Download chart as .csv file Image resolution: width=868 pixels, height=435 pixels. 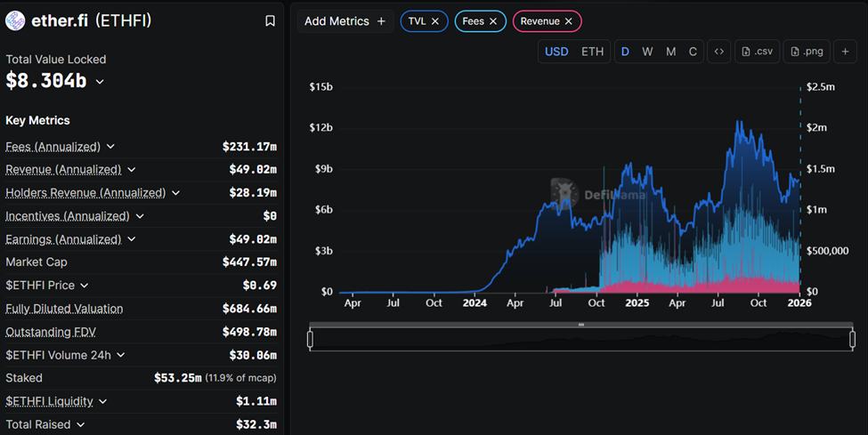point(757,52)
